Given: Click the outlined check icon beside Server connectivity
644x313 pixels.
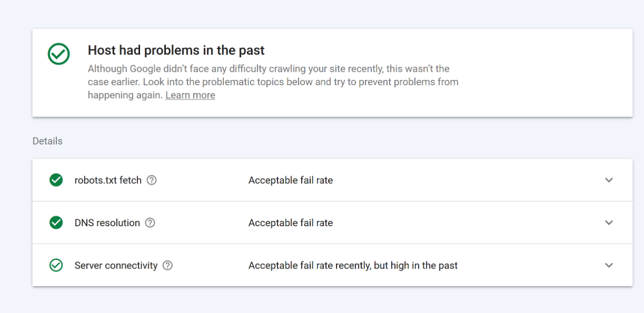Looking at the screenshot, I should pyautogui.click(x=56, y=265).
